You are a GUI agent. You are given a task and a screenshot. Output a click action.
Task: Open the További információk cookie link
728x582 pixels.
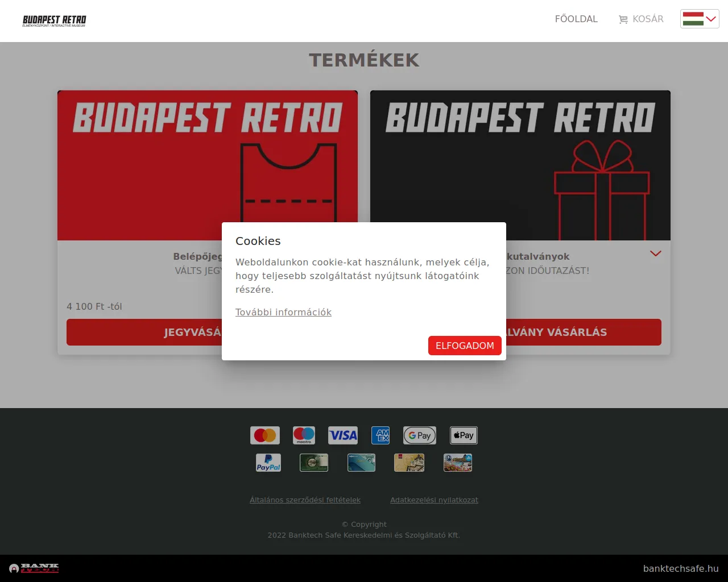click(x=283, y=312)
